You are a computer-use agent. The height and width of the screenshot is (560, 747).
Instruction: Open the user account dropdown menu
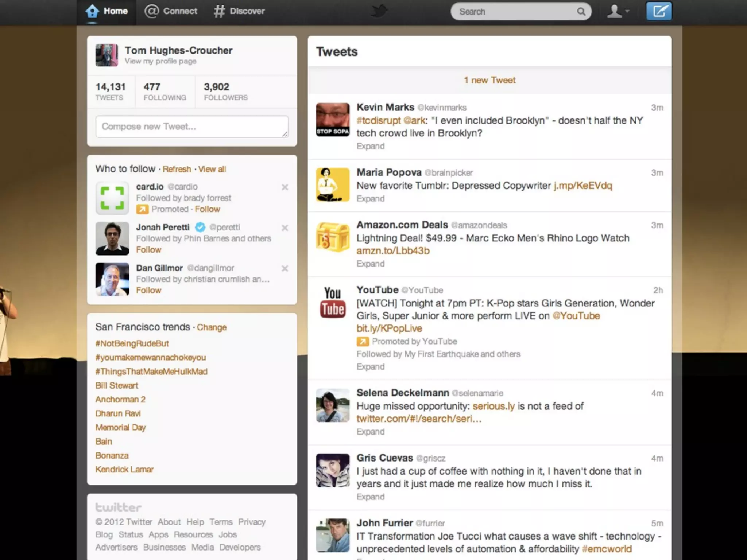tap(618, 11)
